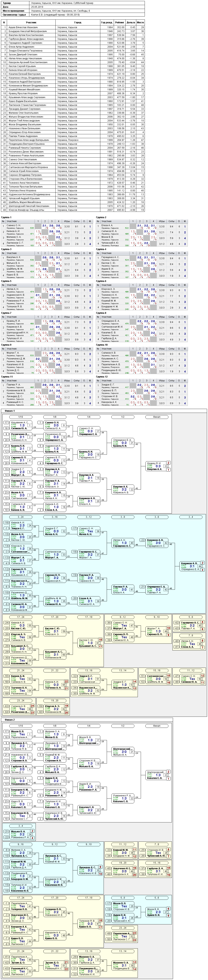
Task: Select participant 'Вакулин Артем Константинович'
Action: point(26,35)
